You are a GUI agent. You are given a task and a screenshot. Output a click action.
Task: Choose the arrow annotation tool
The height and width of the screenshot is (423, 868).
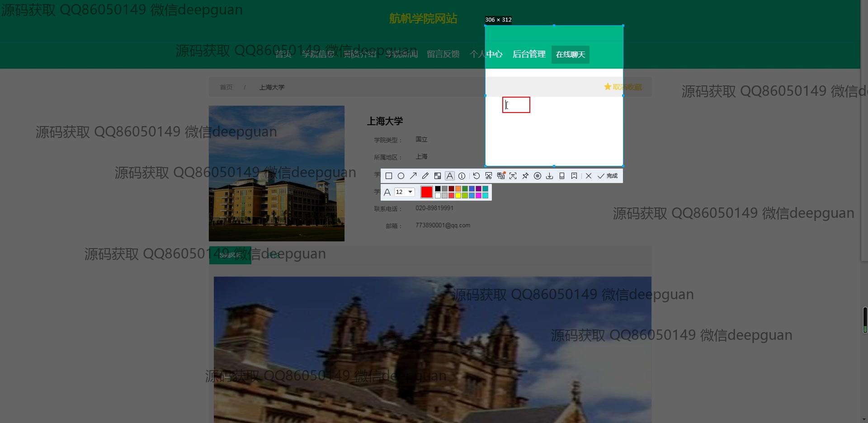(x=413, y=176)
